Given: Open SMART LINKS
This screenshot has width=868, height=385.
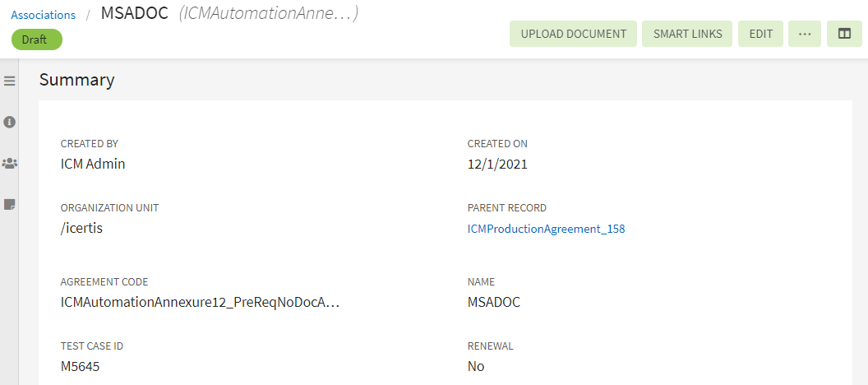Looking at the screenshot, I should 687,34.
